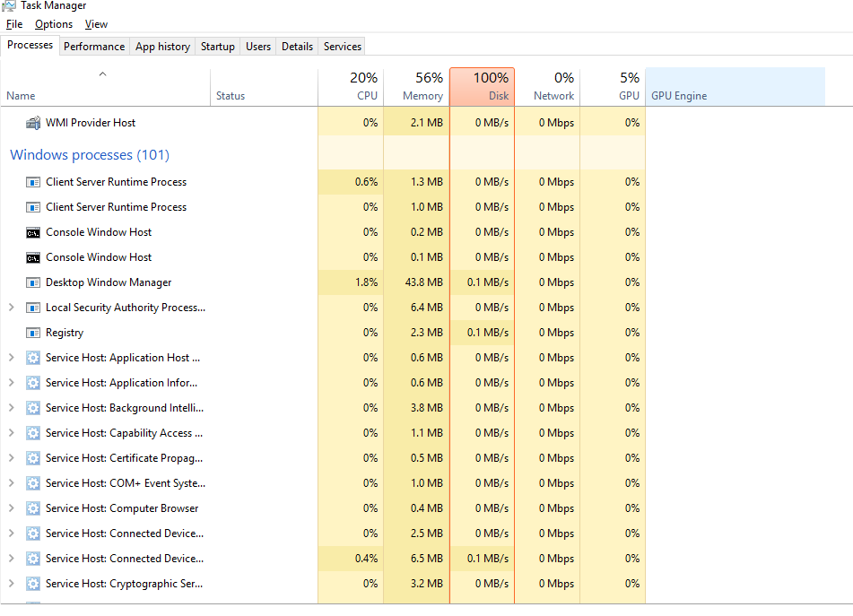Click Service Host: Background Intelli gear icon
Image resolution: width=853 pixels, height=616 pixels.
point(33,408)
